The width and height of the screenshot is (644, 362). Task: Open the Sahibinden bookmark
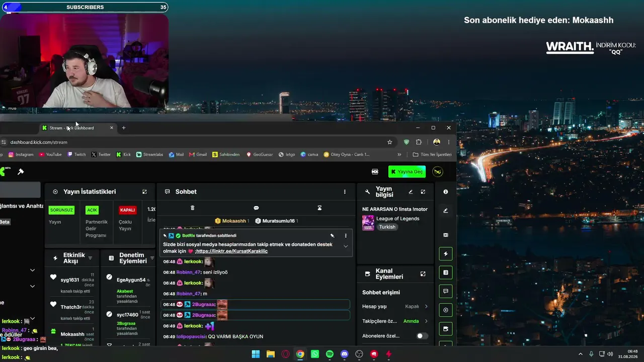pos(226,155)
